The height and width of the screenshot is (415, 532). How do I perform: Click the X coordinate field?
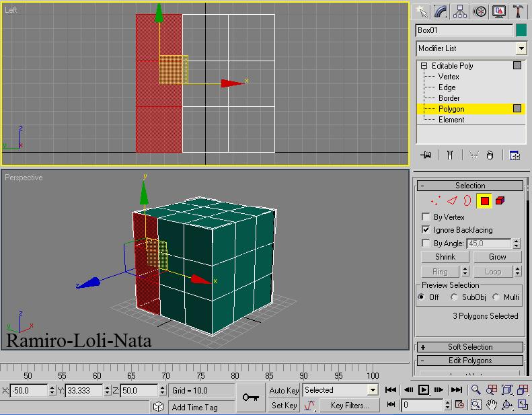pyautogui.click(x=28, y=391)
